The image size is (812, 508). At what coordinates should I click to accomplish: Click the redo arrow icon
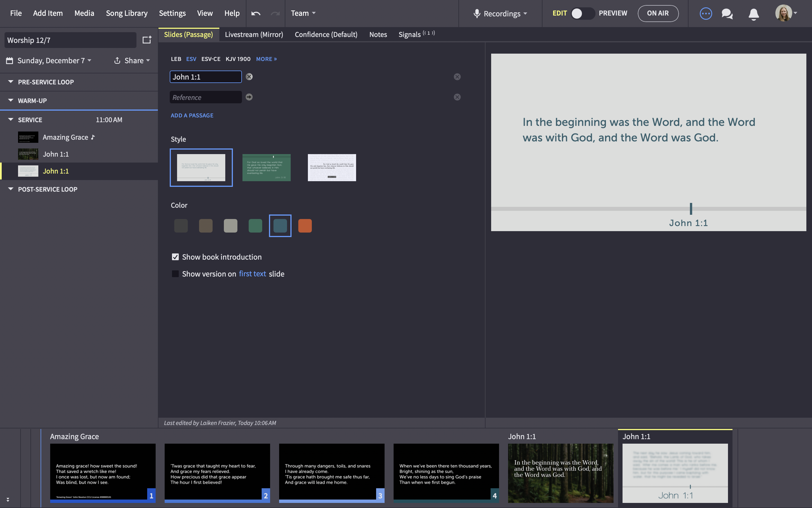275,14
